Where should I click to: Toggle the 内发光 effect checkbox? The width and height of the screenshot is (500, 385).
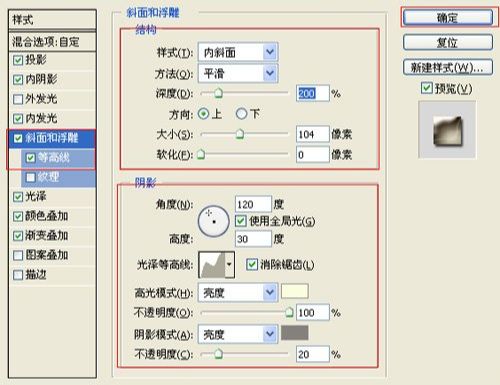click(x=18, y=119)
